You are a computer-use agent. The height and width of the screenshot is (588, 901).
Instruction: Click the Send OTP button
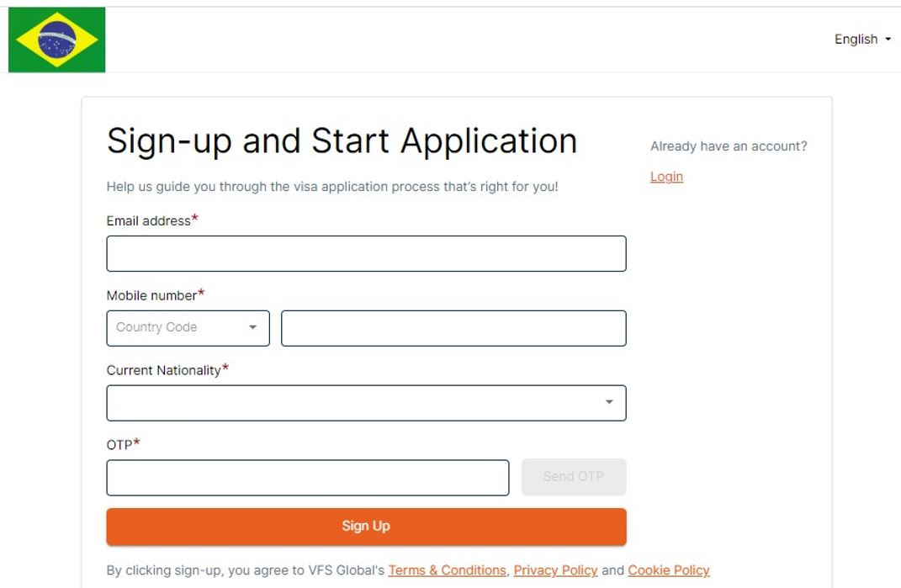[x=574, y=476]
